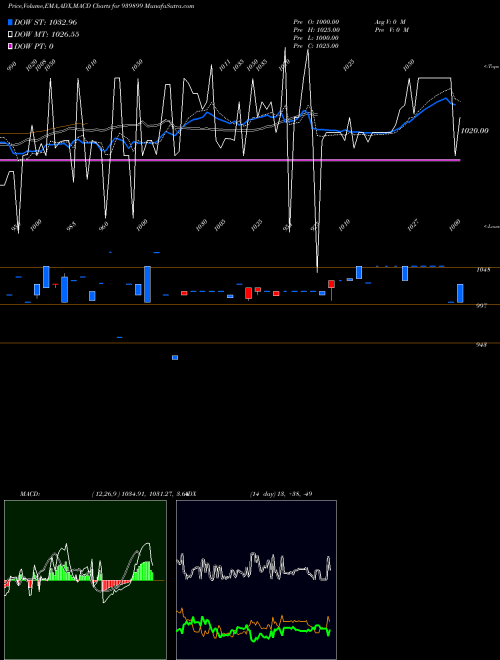Click the rightmost blue candlestick
Image resolution: width=500 pixels, height=660 pixels.
point(460,293)
